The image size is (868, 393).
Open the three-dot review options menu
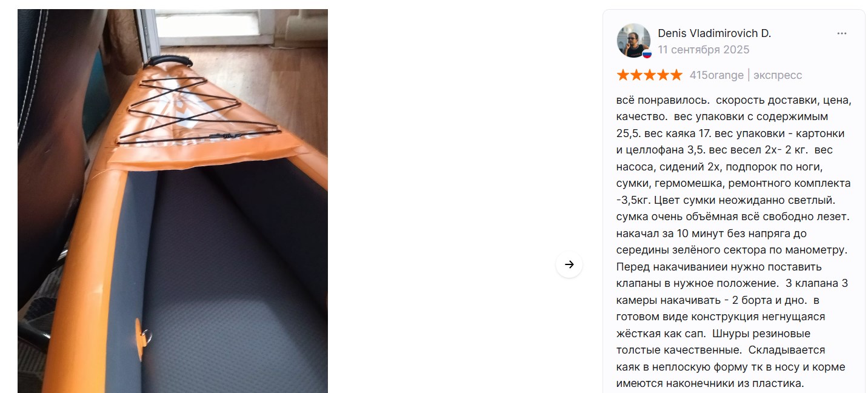pos(842,34)
